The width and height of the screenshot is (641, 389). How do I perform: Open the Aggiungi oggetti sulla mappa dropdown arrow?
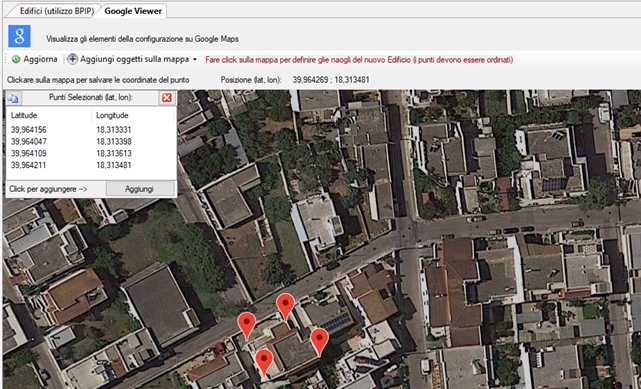coord(195,60)
